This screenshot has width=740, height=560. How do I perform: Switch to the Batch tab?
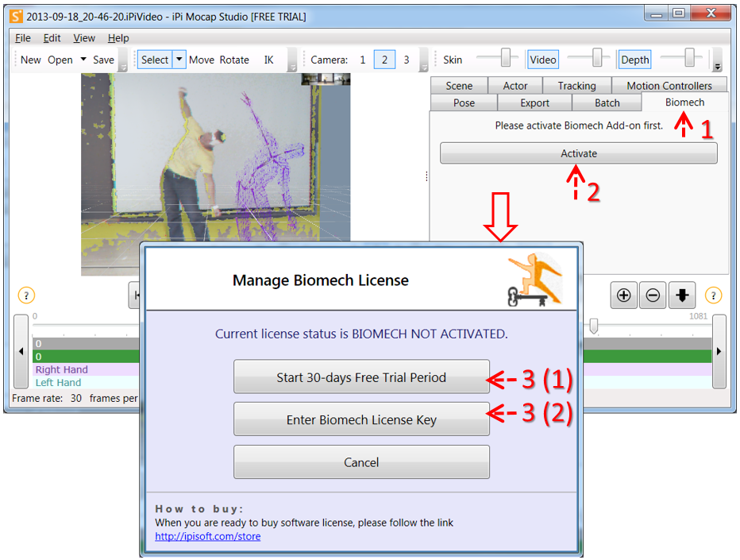point(607,102)
